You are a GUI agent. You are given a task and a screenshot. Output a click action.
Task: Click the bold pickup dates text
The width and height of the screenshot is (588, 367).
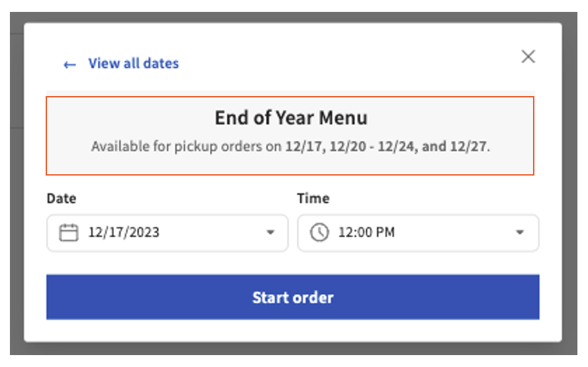(386, 146)
